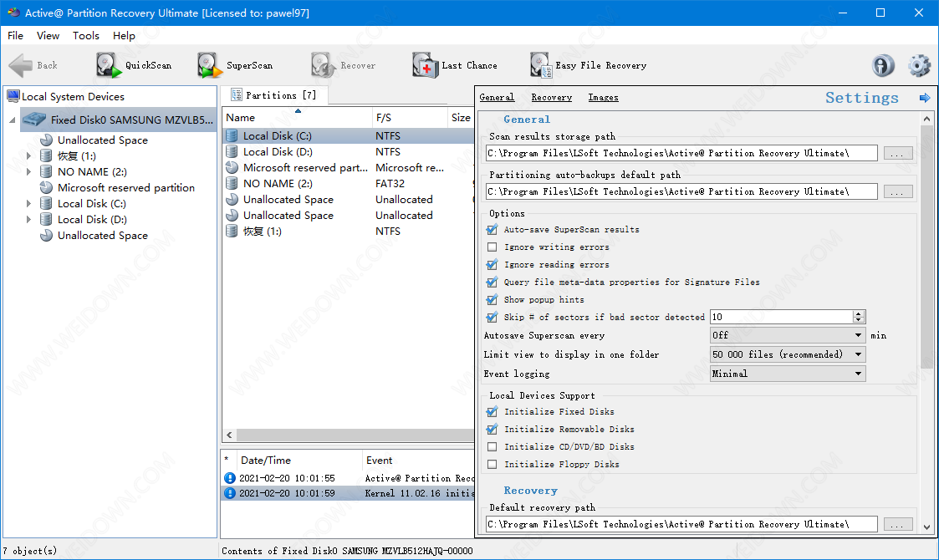939x560 pixels.
Task: Select Microsoft reserved partition in tree
Action: tap(117, 187)
